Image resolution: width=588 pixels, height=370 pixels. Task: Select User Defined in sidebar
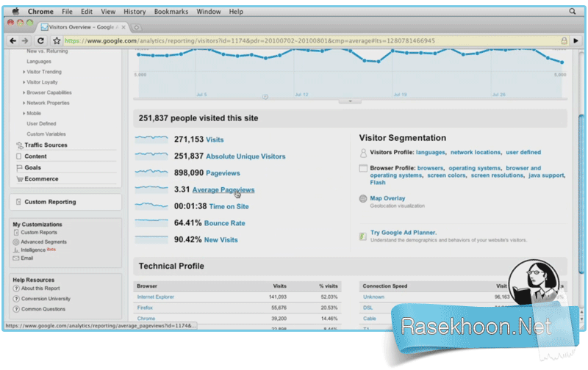coord(41,123)
